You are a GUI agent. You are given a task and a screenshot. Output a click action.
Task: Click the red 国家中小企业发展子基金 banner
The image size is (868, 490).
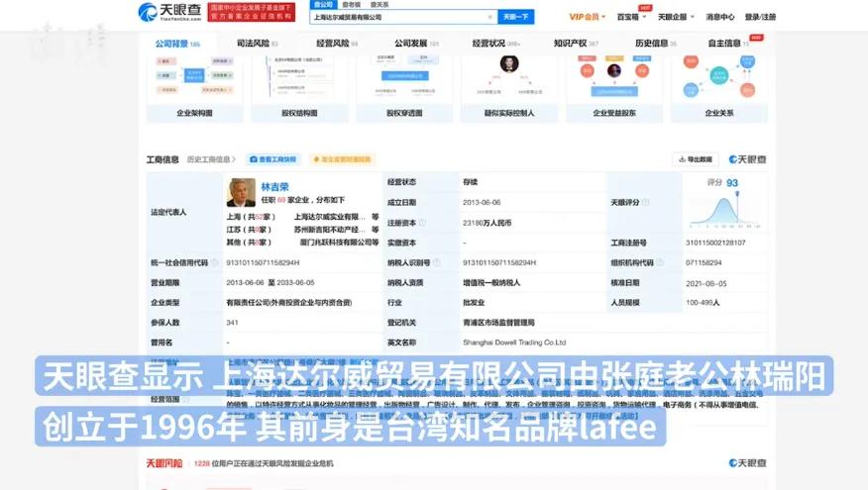tap(252, 12)
